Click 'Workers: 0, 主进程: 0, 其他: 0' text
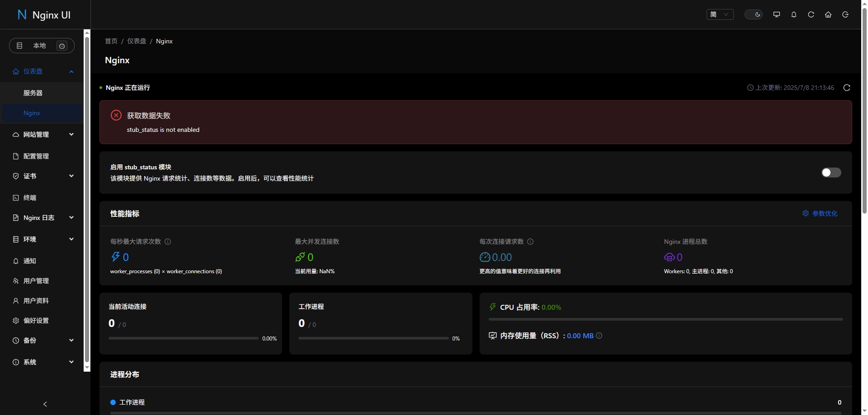The width and height of the screenshot is (868, 415). pyautogui.click(x=698, y=271)
